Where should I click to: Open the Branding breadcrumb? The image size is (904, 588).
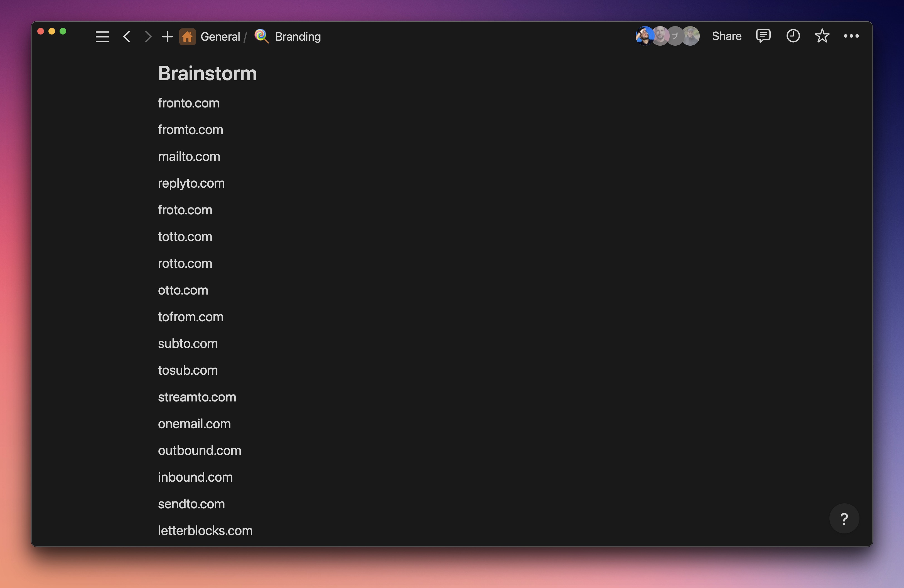click(298, 36)
